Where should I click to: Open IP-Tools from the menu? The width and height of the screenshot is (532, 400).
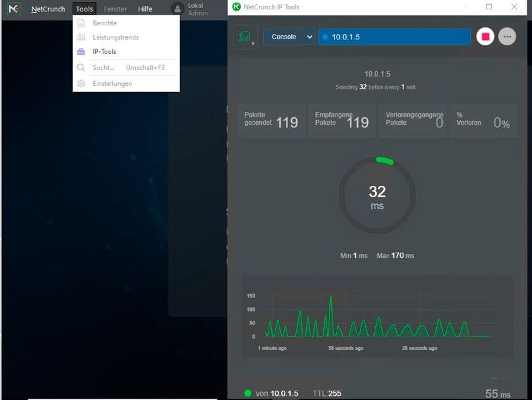[126, 51]
